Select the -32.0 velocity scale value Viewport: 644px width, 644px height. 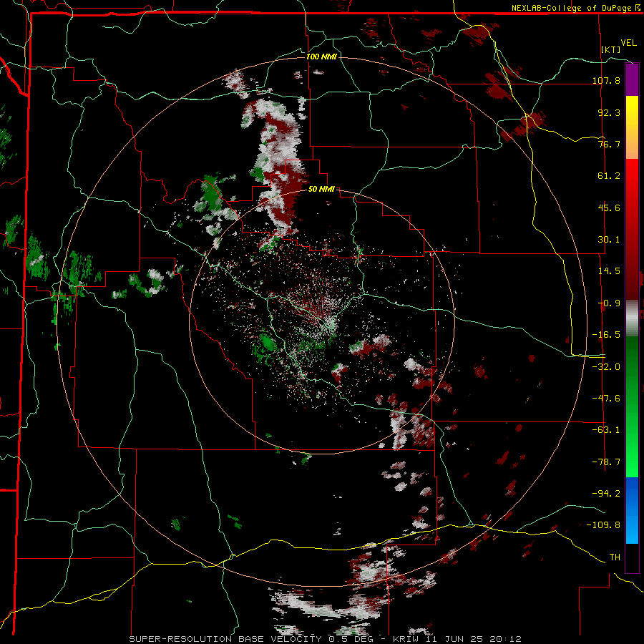(606, 366)
